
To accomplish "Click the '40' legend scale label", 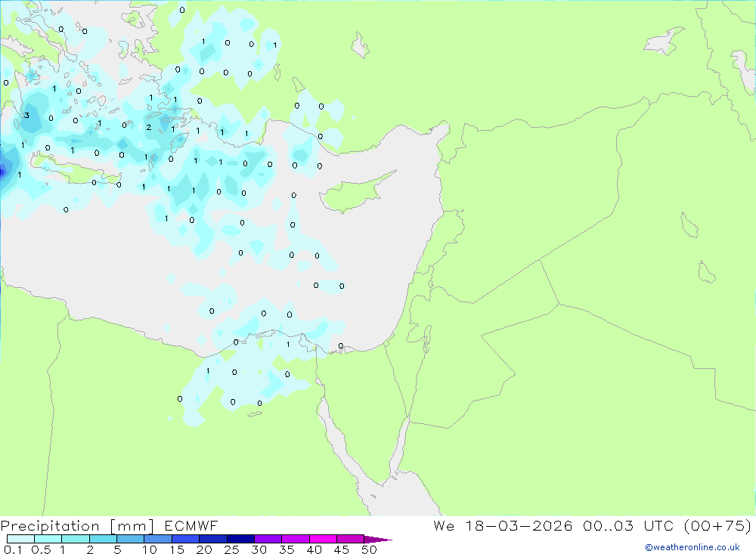I will pyautogui.click(x=314, y=549).
